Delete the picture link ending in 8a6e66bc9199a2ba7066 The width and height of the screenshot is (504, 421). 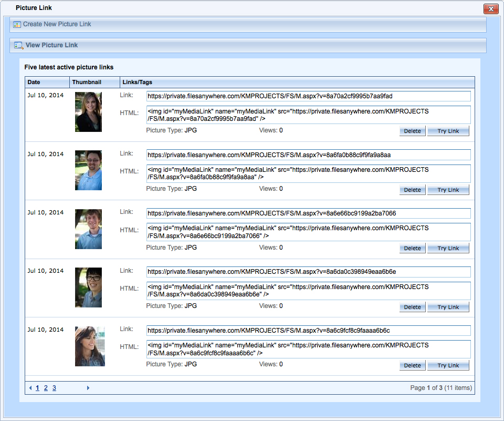(413, 248)
